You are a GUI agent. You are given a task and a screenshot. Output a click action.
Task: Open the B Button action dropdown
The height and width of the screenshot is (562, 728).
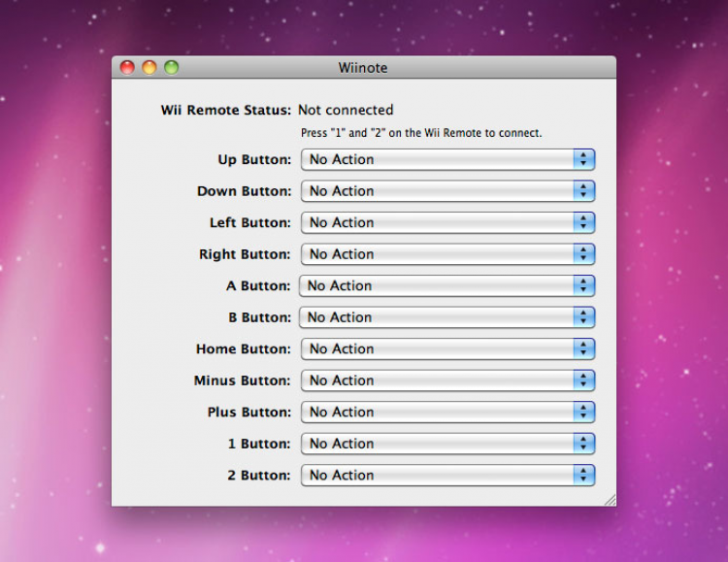point(447,317)
